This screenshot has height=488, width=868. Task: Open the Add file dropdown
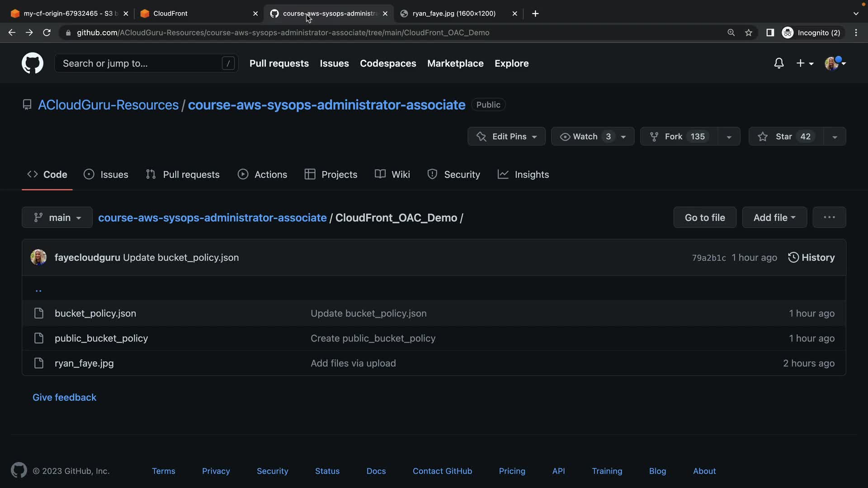774,217
